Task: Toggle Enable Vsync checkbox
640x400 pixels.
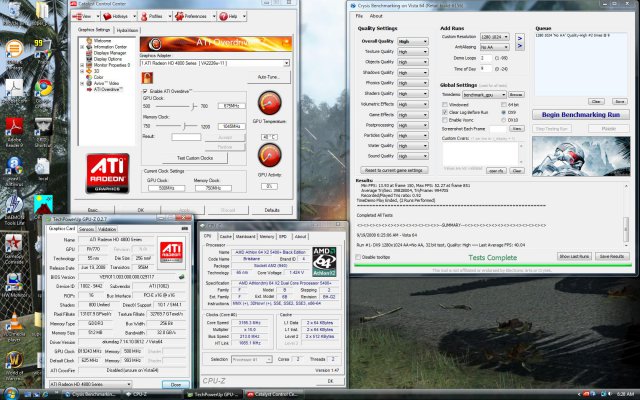Action: (445, 120)
